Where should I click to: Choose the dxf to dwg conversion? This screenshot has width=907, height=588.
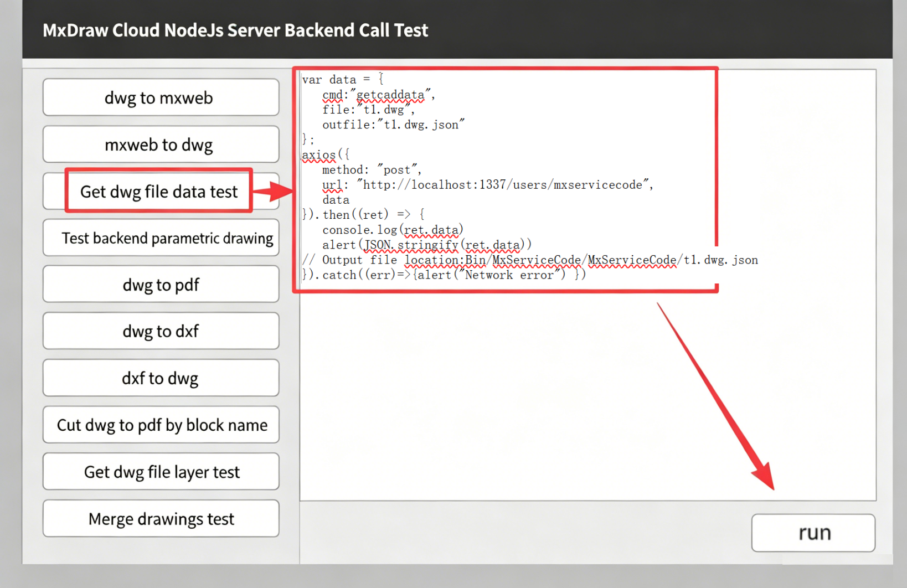[161, 378]
